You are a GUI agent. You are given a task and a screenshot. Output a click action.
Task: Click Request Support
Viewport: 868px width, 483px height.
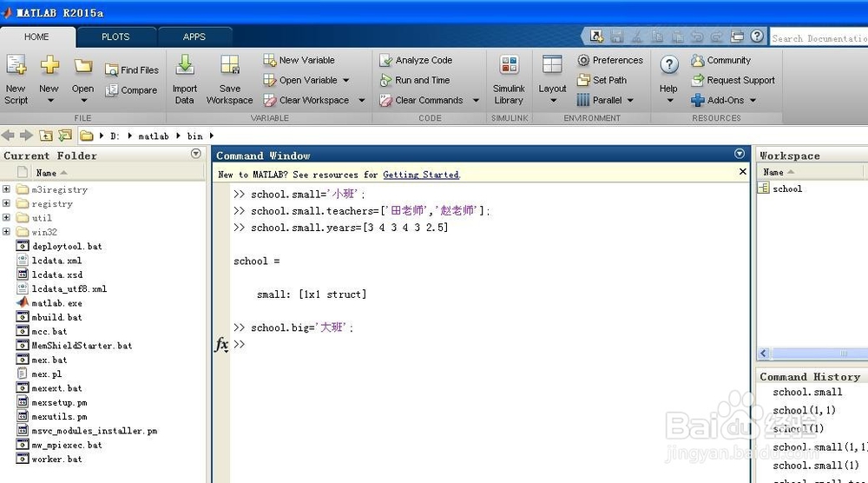733,80
